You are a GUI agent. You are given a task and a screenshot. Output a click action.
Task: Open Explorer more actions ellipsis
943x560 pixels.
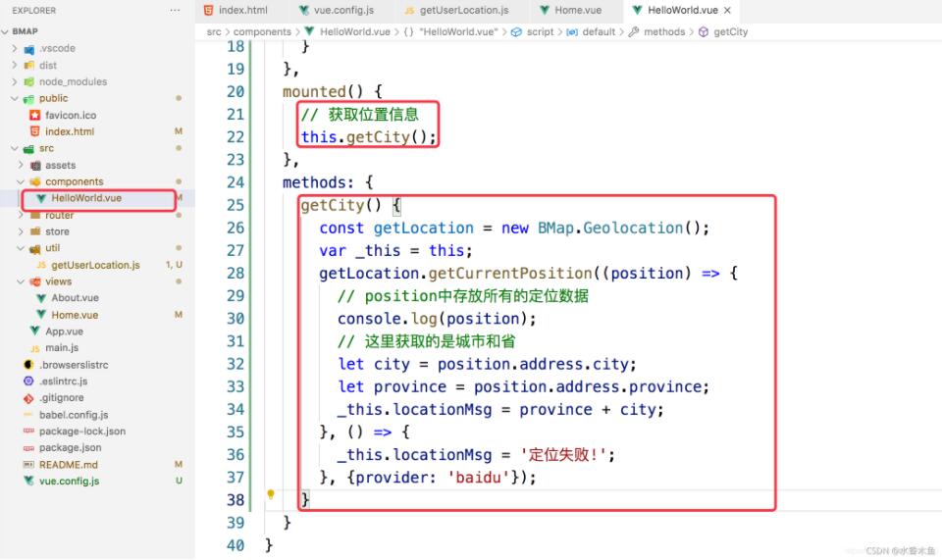point(175,10)
